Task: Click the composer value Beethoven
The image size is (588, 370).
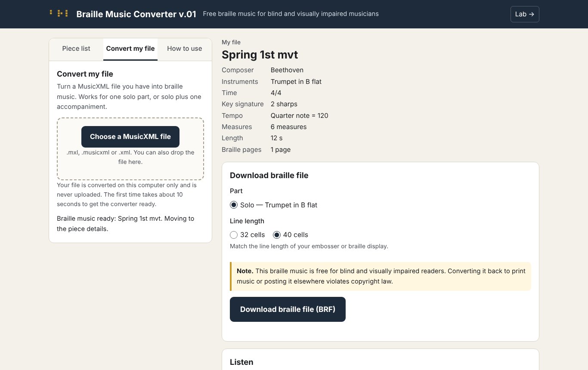Action: 287,70
